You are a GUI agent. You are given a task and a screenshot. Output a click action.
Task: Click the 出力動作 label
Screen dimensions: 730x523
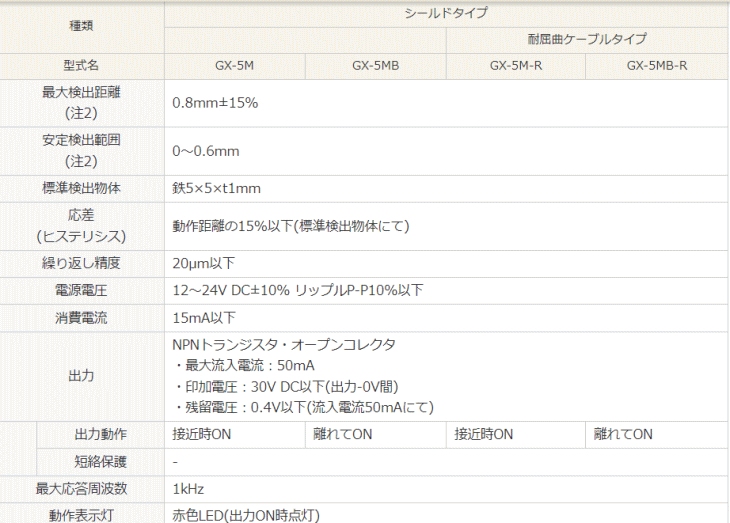[101, 435]
